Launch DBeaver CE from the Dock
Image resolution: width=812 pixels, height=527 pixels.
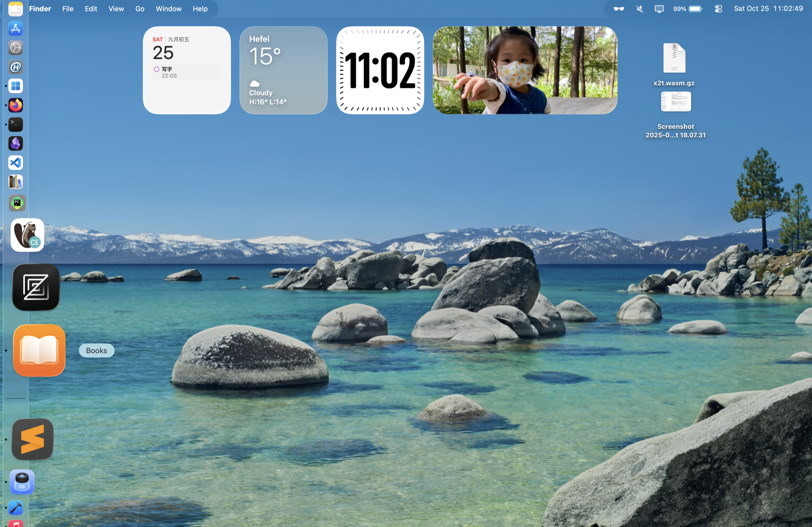coord(27,235)
